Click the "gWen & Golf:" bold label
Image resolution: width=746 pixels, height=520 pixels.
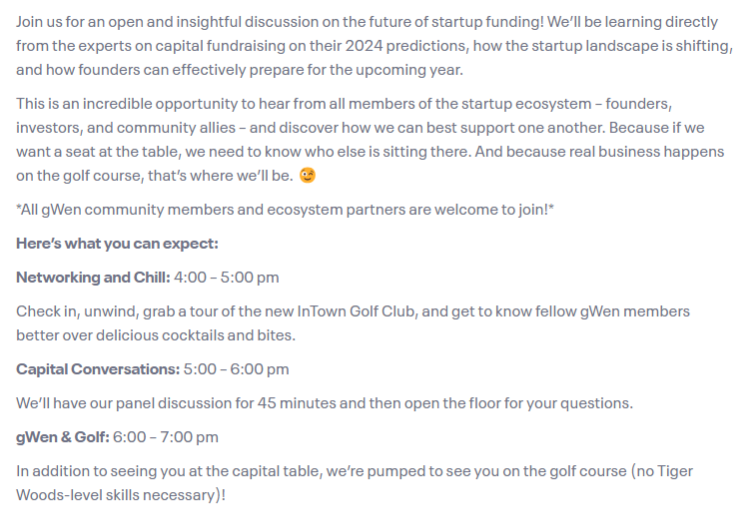[62, 437]
